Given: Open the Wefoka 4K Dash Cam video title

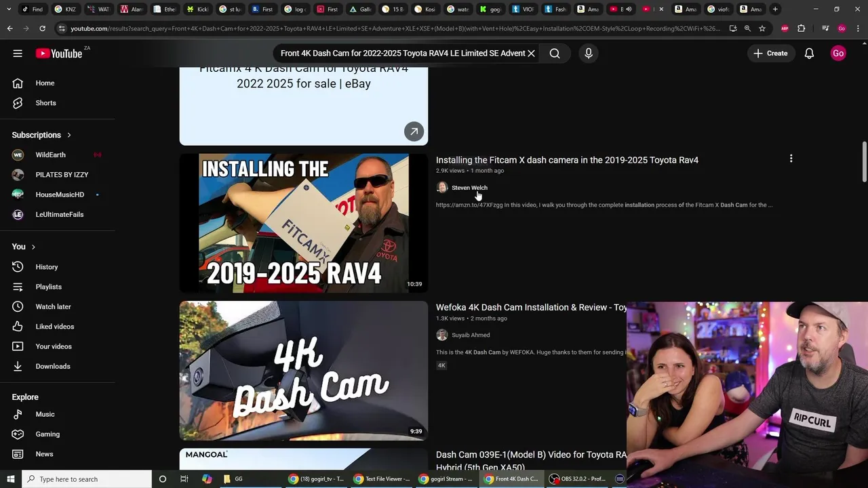Looking at the screenshot, I should (531, 308).
